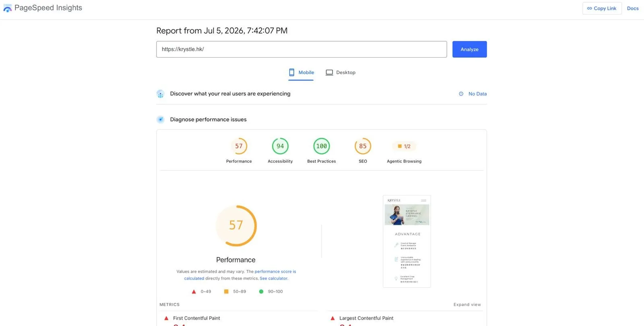Click the mobile page screenshot thumbnail
Screen dimensions: 644x326
point(407,241)
